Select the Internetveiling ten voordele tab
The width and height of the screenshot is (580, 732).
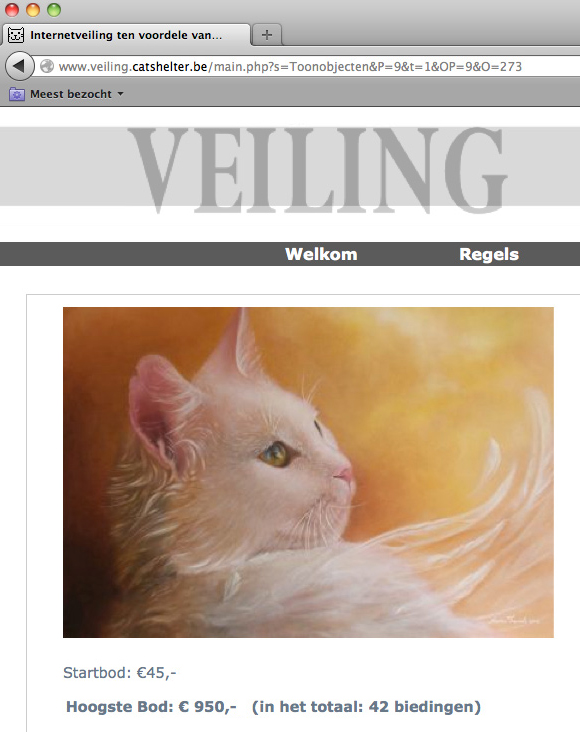[x=126, y=35]
